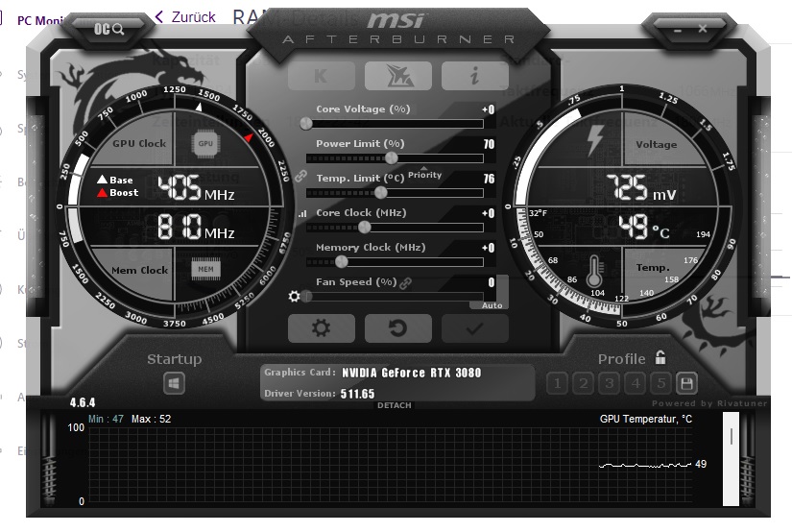The width and height of the screenshot is (792, 532).
Task: Click the lightning bolt voltage icon
Action: pos(595,141)
